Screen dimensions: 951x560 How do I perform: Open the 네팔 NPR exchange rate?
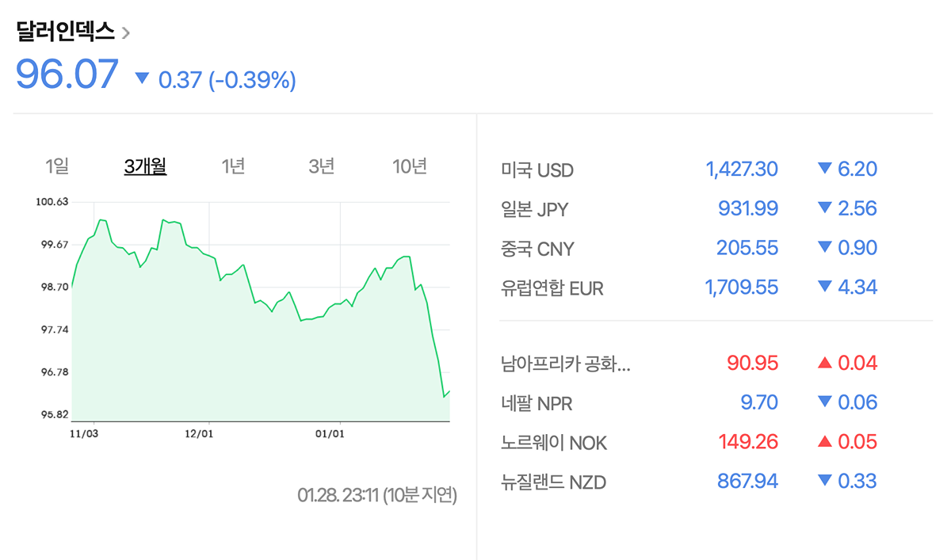point(537,404)
